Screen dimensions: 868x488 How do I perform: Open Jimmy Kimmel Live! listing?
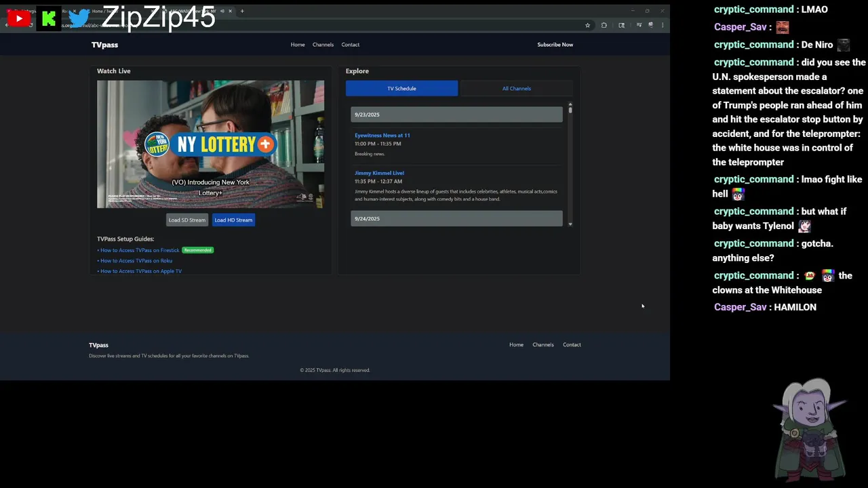(379, 173)
